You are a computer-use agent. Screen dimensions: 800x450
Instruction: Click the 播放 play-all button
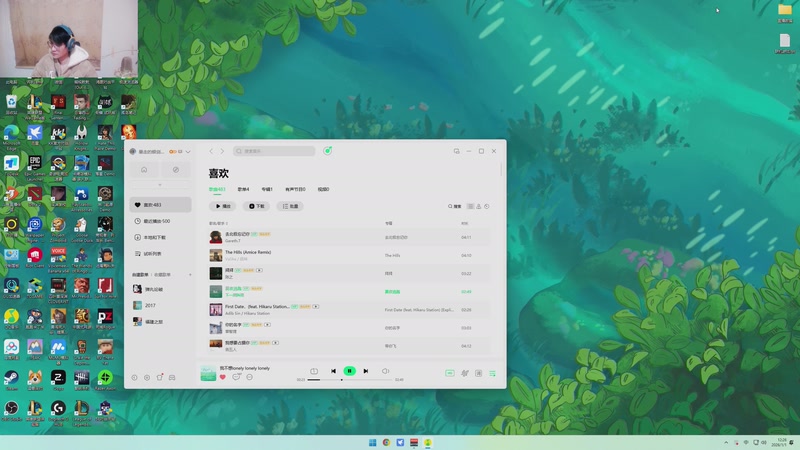coord(223,206)
